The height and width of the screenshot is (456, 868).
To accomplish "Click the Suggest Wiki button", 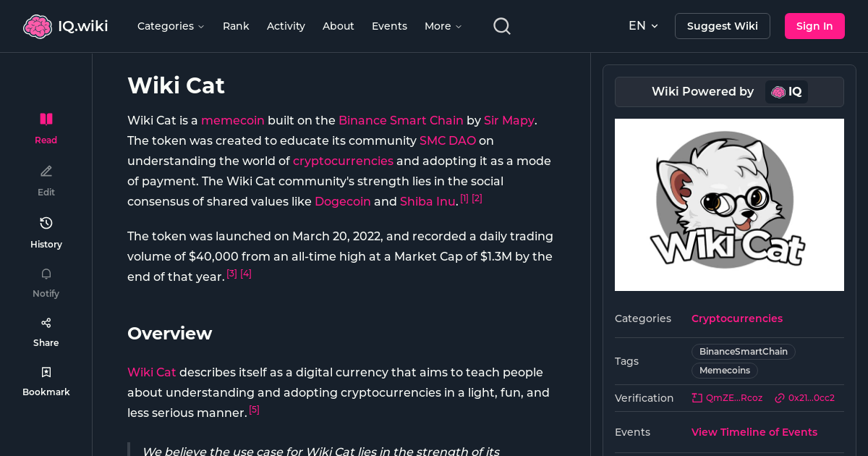I will pyautogui.click(x=722, y=25).
